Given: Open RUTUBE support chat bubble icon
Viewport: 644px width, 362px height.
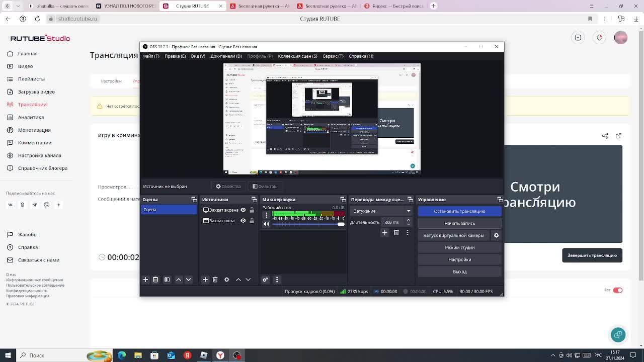Looking at the screenshot, I should click(618, 334).
